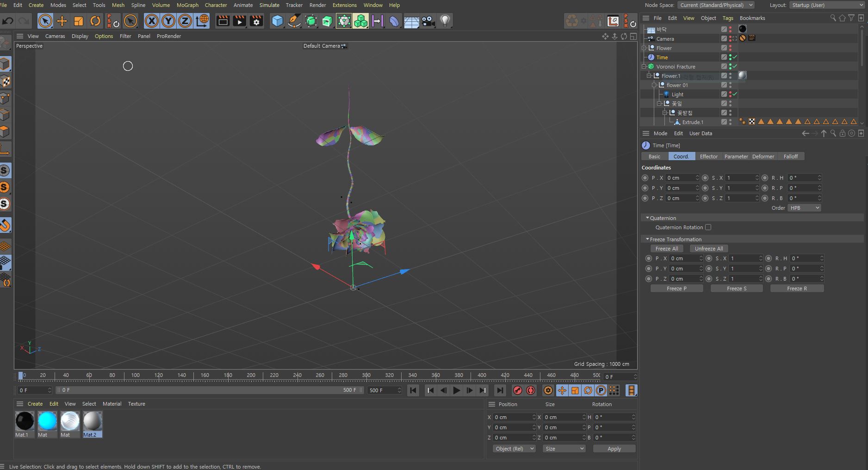Select the Rotate tool

pos(95,21)
